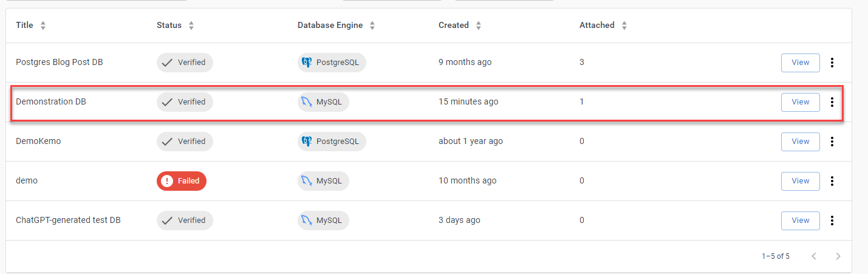Click PostgreSQL engine chip for DemoKemo
Image resolution: width=868 pixels, height=274 pixels.
332,142
